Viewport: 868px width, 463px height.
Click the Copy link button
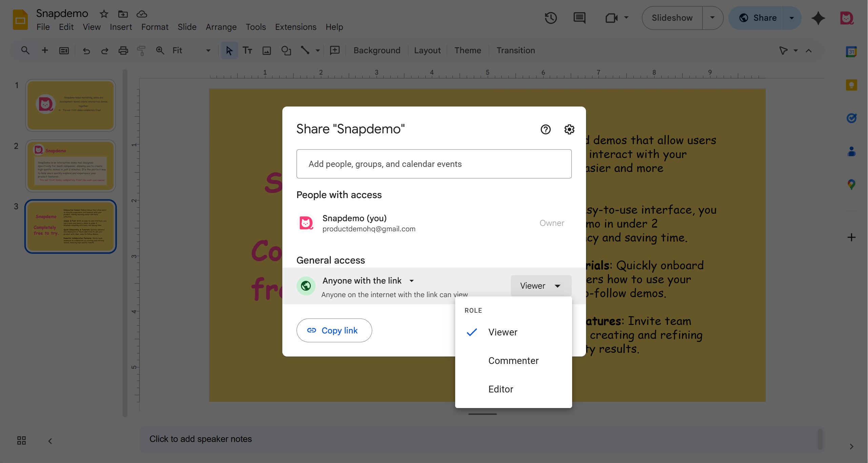[x=334, y=330]
